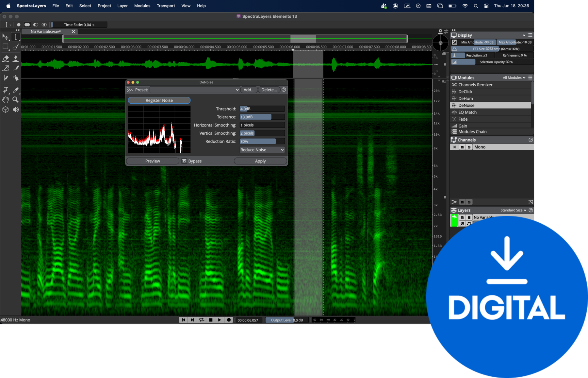Viewport: 588px width, 378px height.
Task: Select the eyedropper tool
Action: (15, 90)
